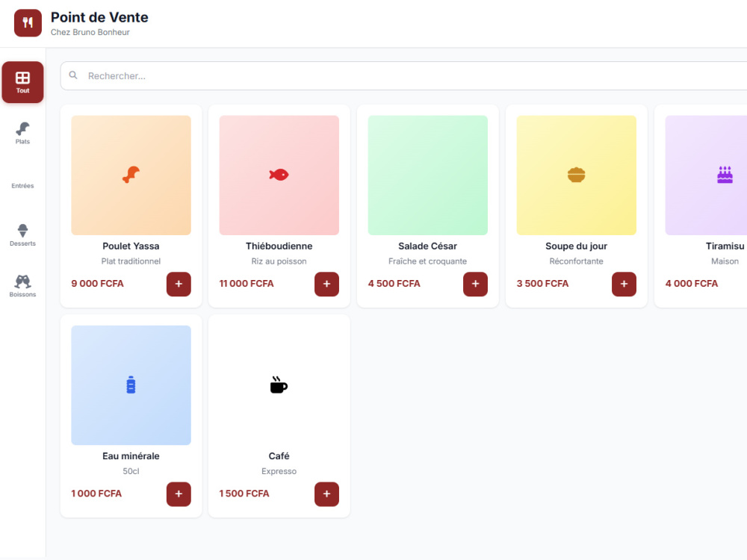The height and width of the screenshot is (560, 747).
Task: Click the Eau minérale bottle image
Action: 131,385
